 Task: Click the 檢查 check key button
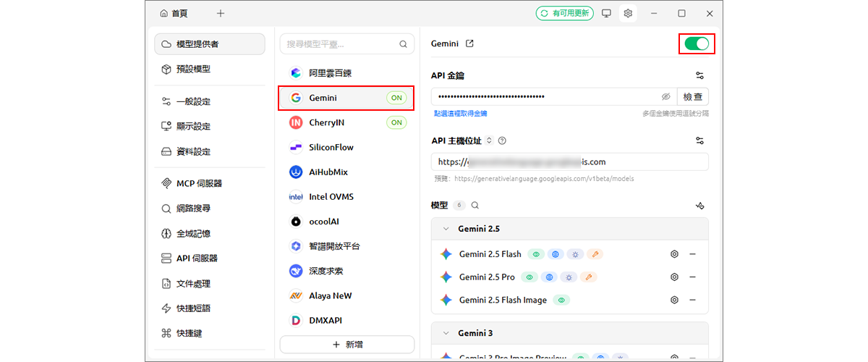(x=693, y=96)
